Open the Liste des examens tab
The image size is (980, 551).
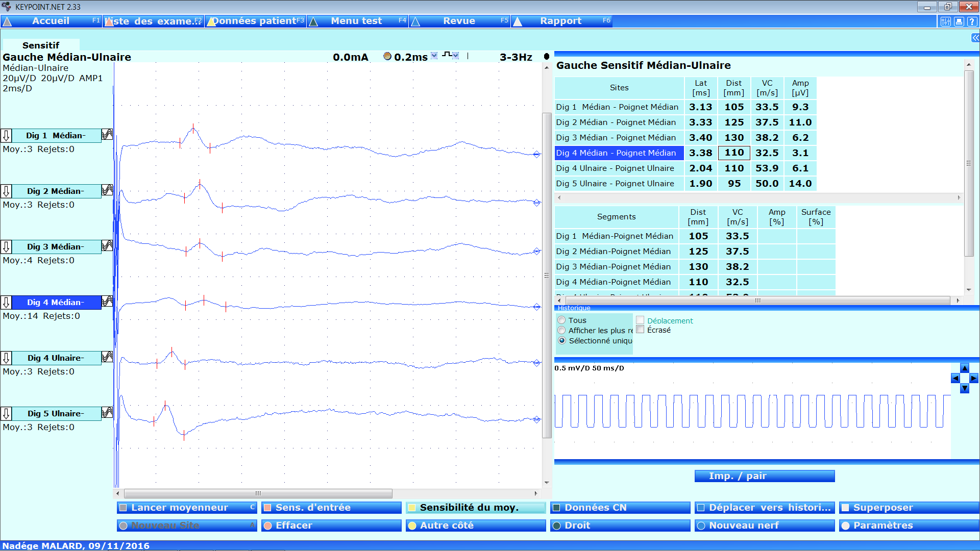(x=154, y=21)
